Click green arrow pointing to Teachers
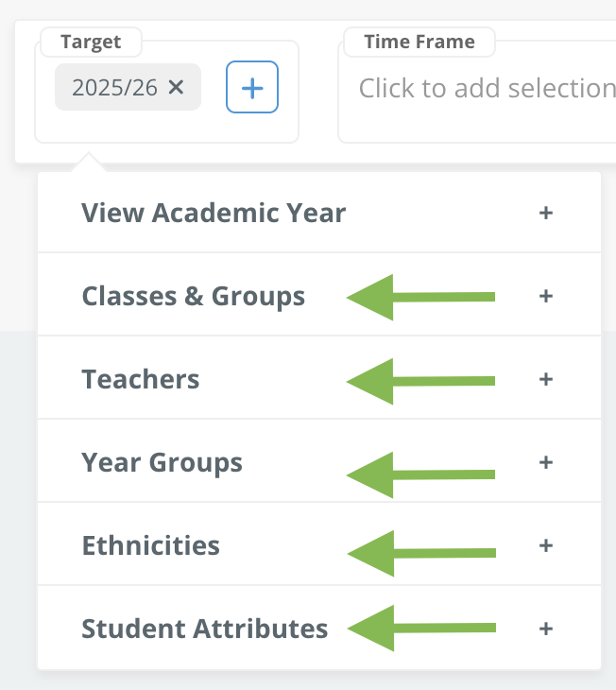Viewport: 616px width, 690px height. pyautogui.click(x=421, y=381)
